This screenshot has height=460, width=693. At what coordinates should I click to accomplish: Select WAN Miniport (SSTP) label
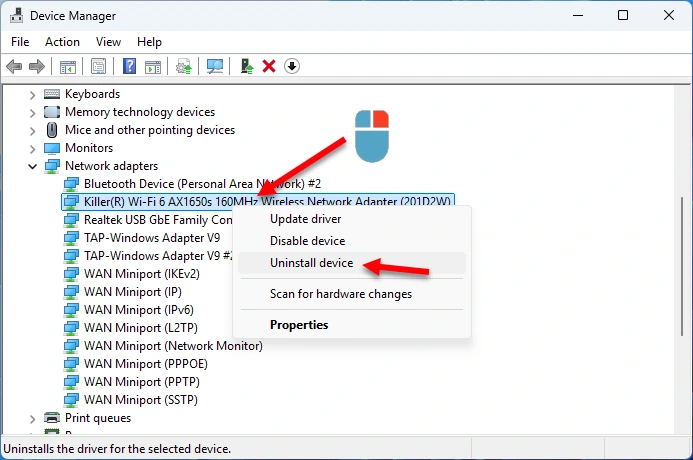[141, 400]
